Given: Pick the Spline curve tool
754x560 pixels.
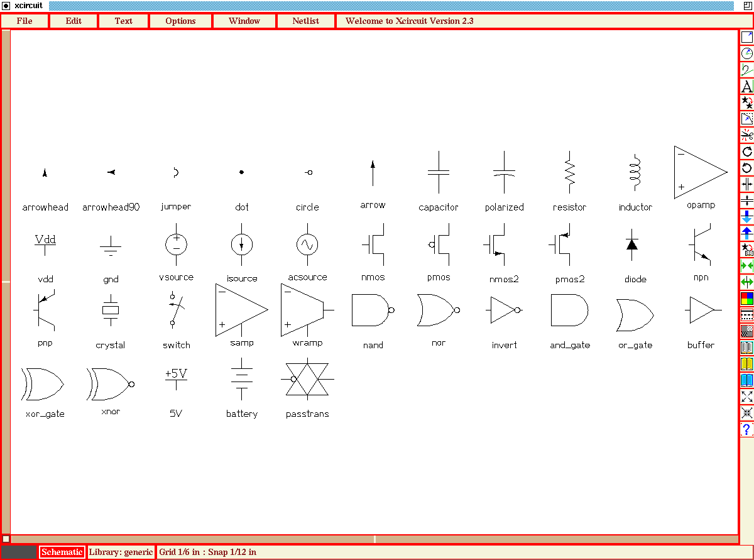Looking at the screenshot, I should 747,69.
